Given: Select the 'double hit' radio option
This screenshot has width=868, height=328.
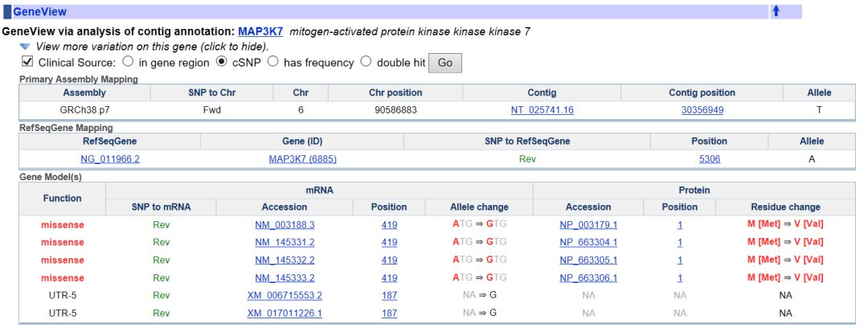Looking at the screenshot, I should pos(366,62).
